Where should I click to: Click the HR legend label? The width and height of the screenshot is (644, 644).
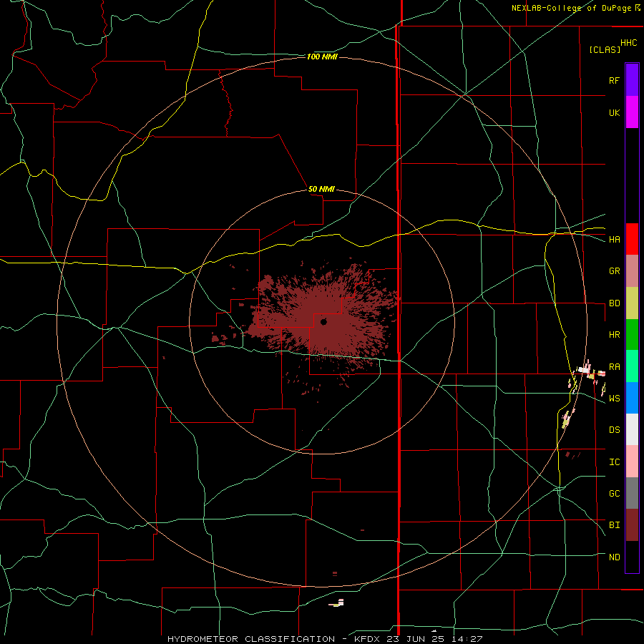[x=614, y=335]
